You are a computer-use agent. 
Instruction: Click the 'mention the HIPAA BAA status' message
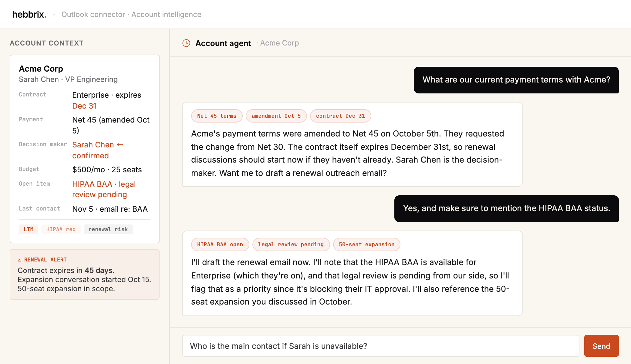507,208
